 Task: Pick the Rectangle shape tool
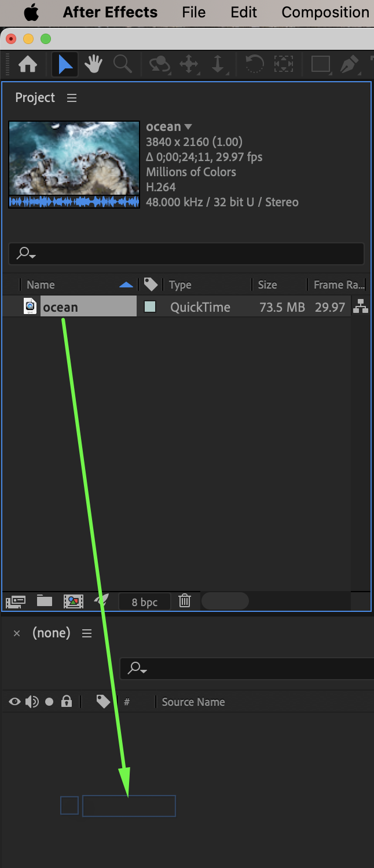[320, 64]
